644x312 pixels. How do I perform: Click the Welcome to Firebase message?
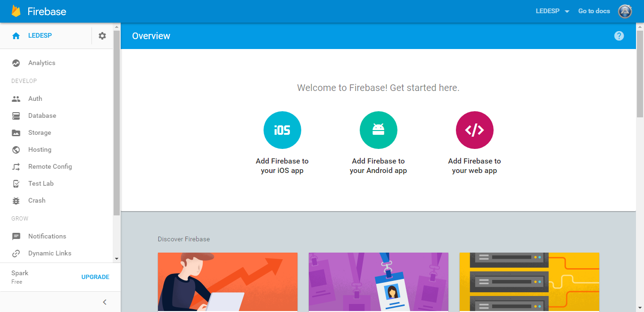tap(378, 88)
